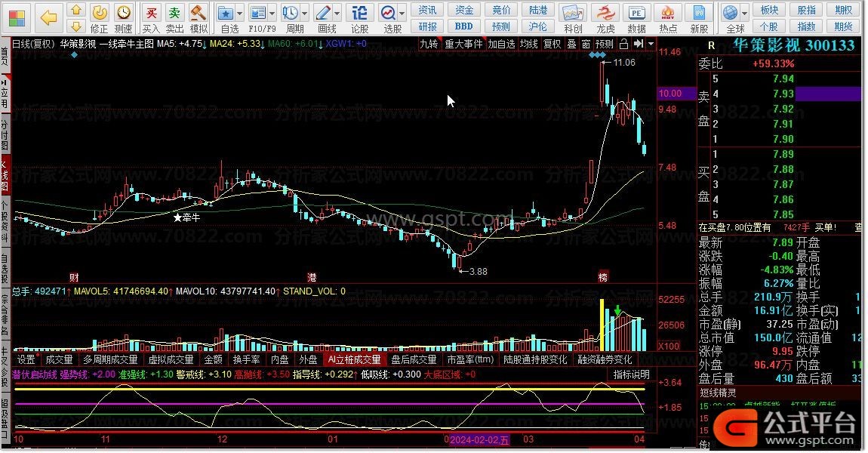Open the 设置 indicator settings

pyautogui.click(x=26, y=360)
